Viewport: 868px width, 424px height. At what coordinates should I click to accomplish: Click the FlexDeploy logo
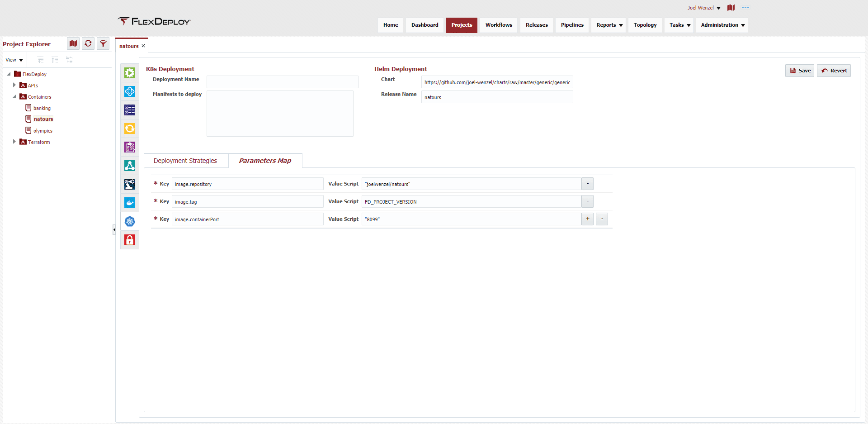click(x=155, y=21)
